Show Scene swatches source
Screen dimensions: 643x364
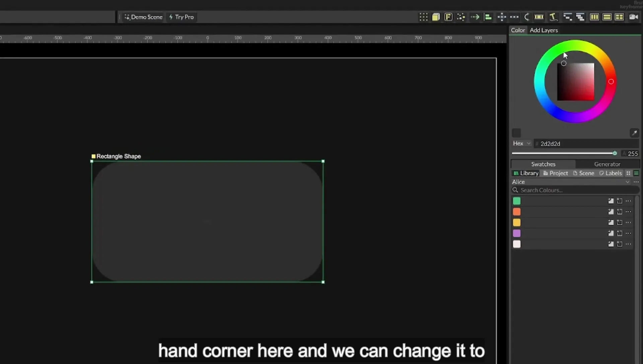[583, 173]
